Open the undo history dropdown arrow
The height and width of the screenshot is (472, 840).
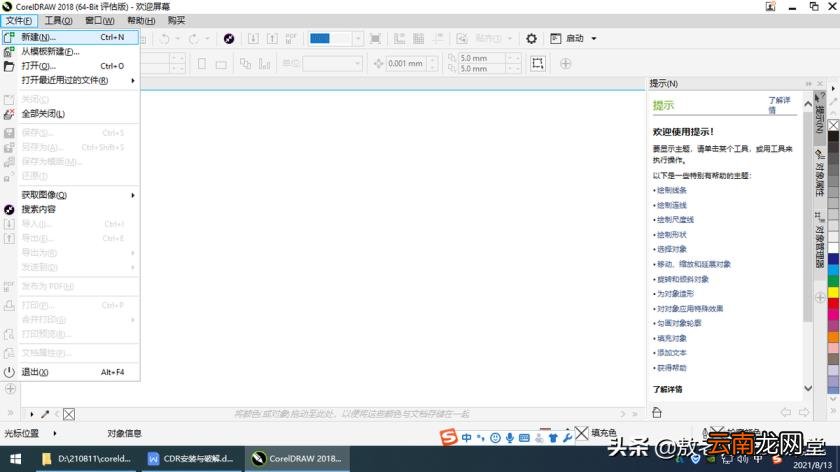(178, 39)
